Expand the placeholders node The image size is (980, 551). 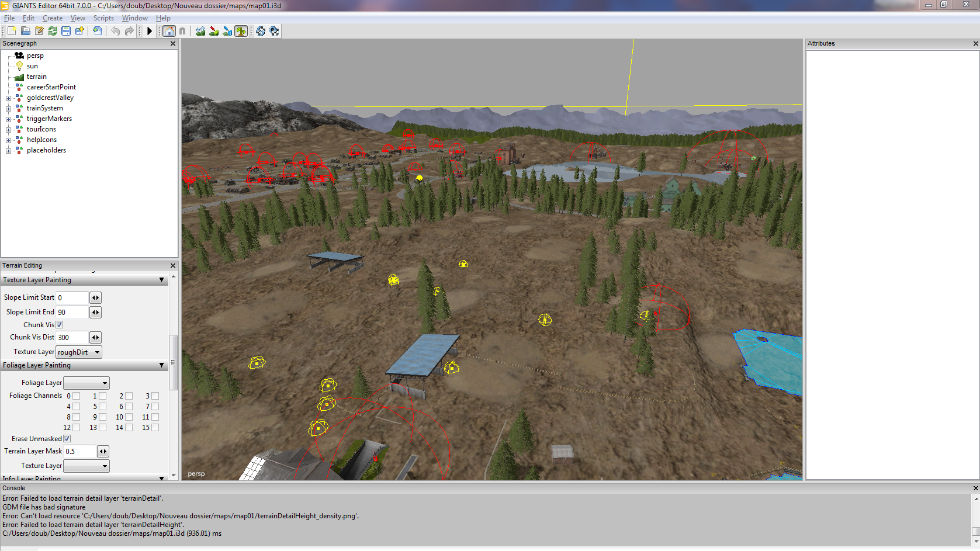(x=9, y=151)
